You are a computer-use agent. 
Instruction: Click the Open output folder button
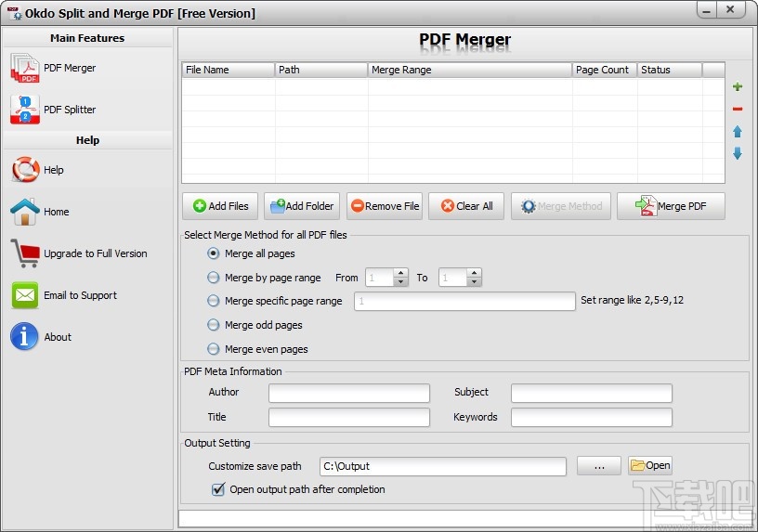pyautogui.click(x=650, y=465)
